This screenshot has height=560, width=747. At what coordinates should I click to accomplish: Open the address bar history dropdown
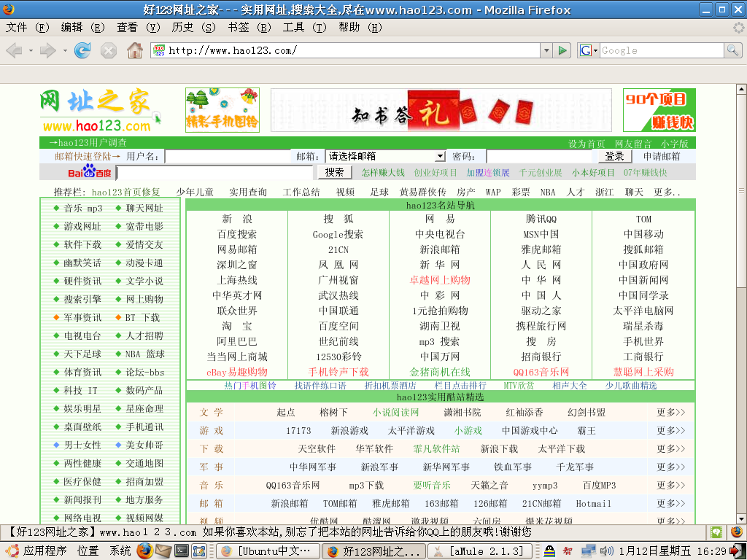pos(546,50)
